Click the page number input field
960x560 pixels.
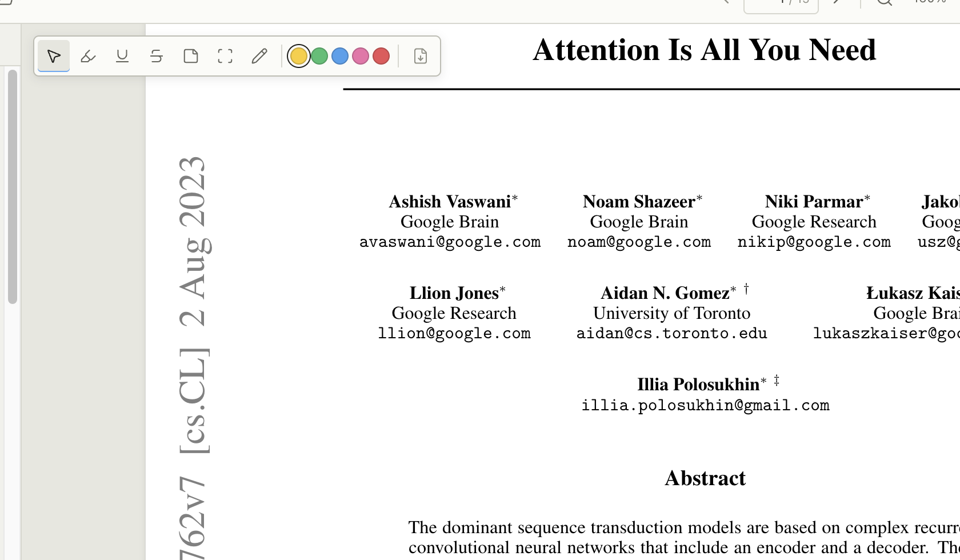pyautogui.click(x=781, y=5)
